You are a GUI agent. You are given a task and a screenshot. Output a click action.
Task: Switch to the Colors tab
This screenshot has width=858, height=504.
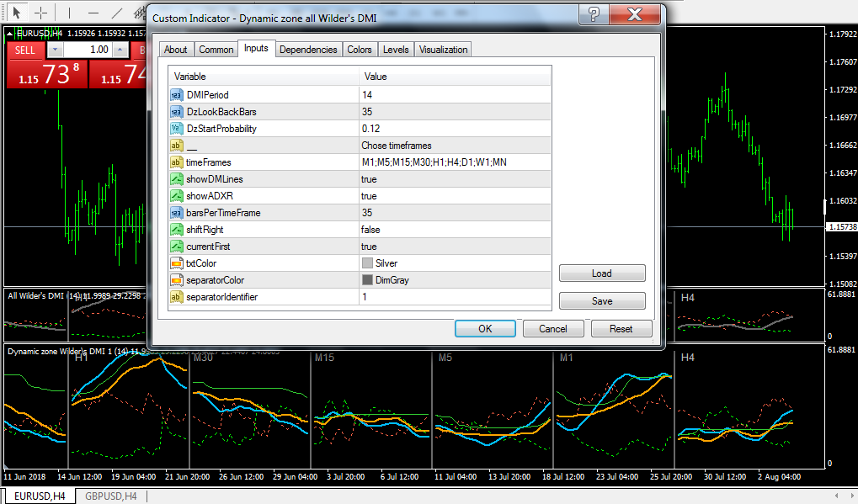tap(359, 50)
